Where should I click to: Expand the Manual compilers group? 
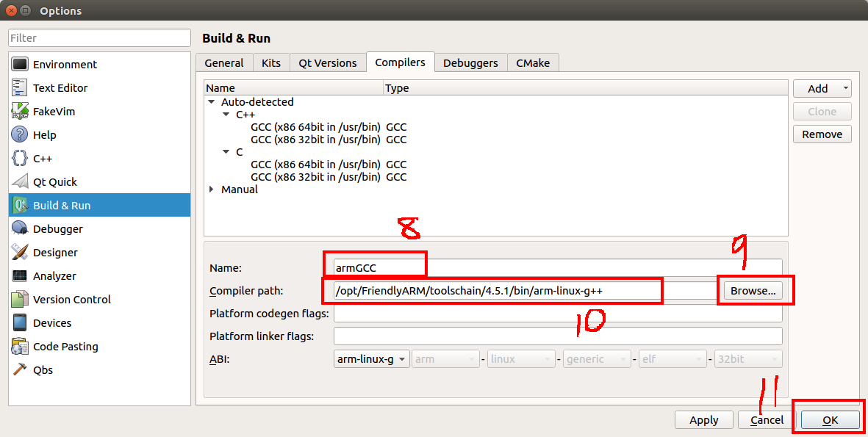coord(212,189)
